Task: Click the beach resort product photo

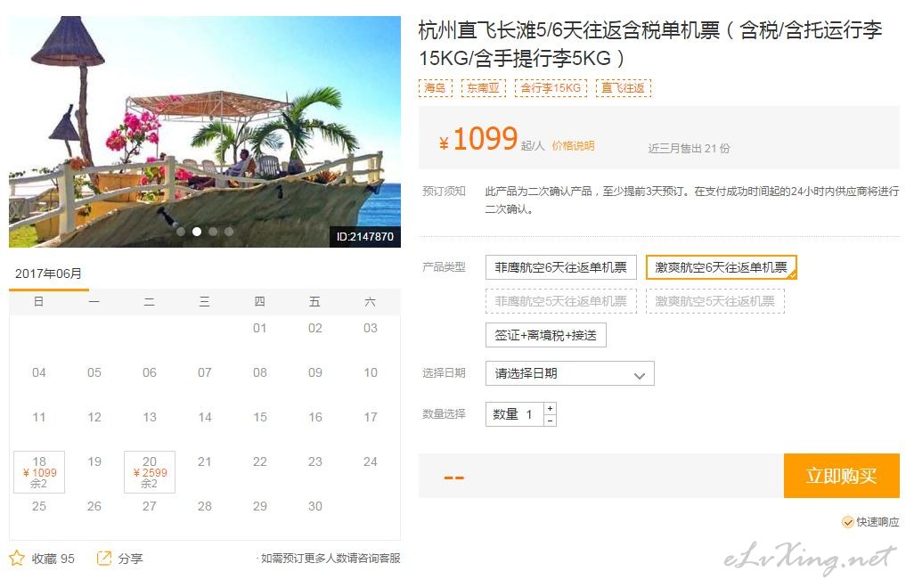Action: point(205,132)
